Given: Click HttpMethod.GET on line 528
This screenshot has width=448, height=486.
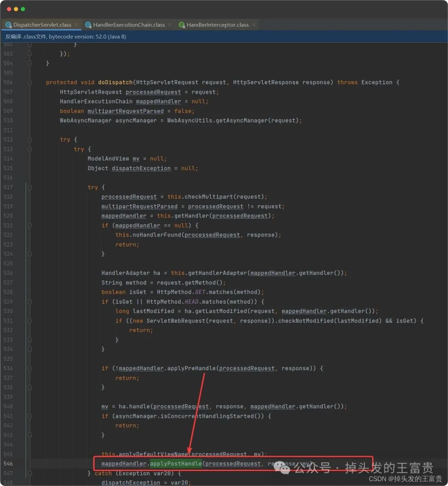Looking at the screenshot, I should 181,292.
